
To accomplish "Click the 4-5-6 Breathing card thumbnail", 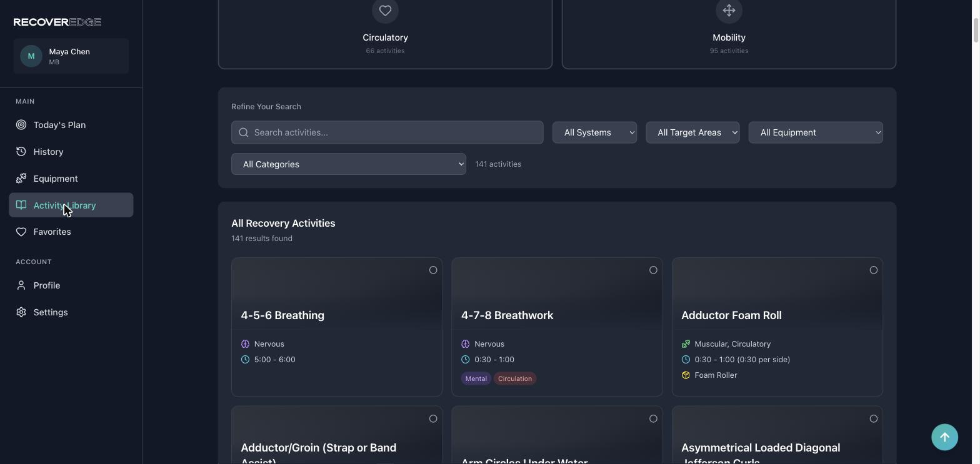I will (337, 294).
